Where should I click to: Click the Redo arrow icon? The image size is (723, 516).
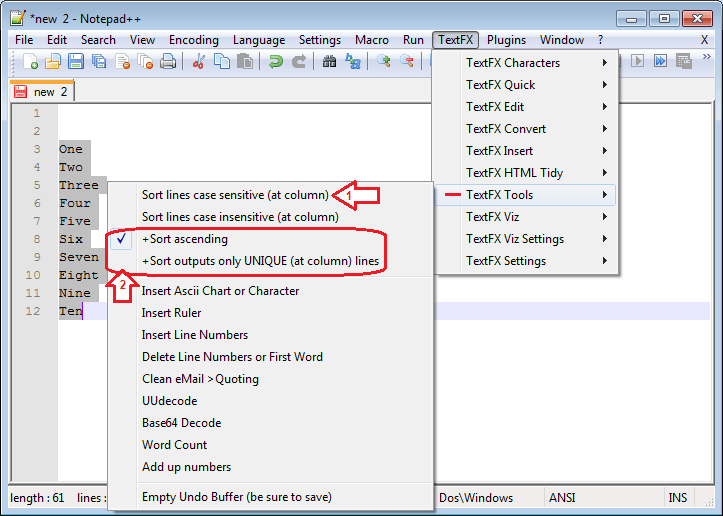pyautogui.click(x=299, y=62)
